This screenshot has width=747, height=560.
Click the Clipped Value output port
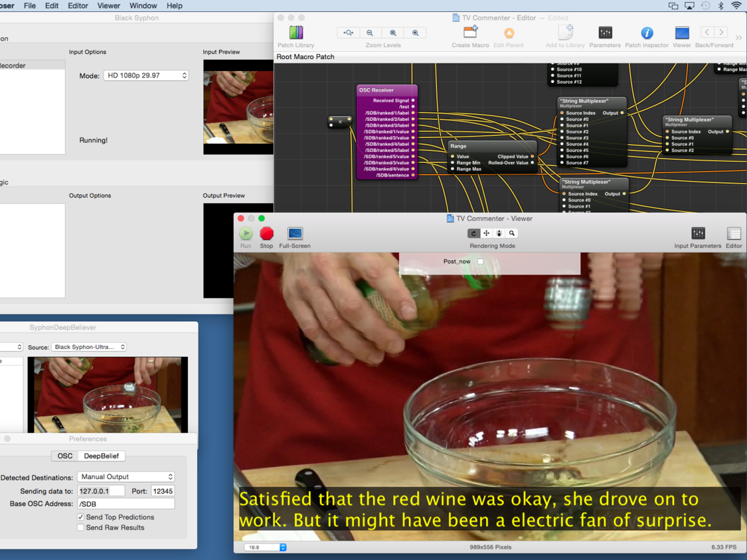point(532,157)
